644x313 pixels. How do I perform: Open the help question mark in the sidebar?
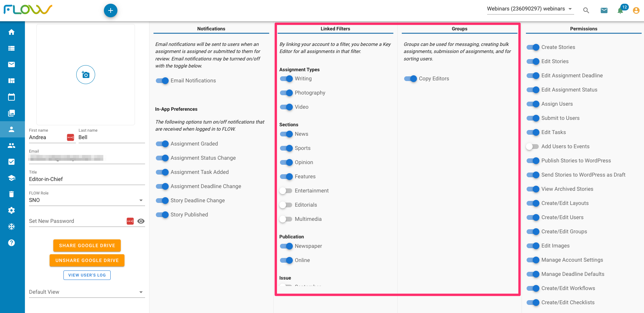[11, 243]
